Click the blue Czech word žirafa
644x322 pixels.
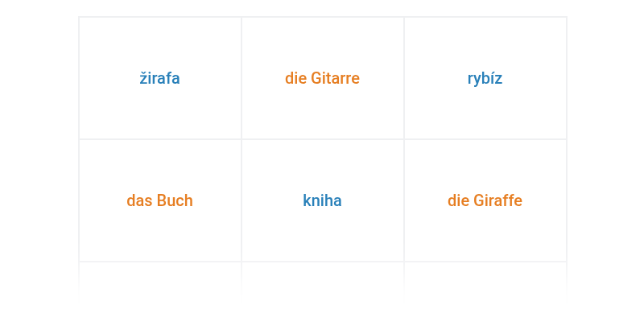pos(160,78)
